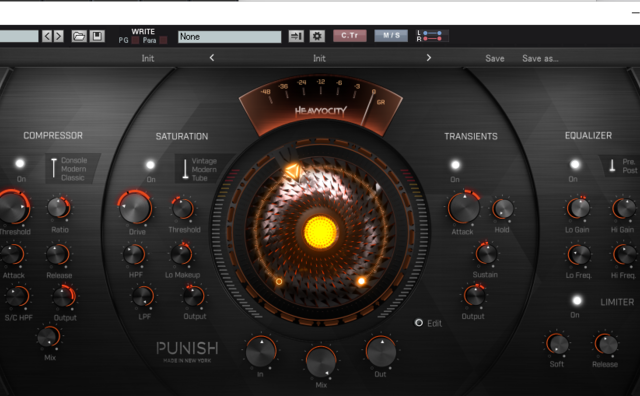Click the floppy disk save icon
640x396 pixels.
[97, 36]
